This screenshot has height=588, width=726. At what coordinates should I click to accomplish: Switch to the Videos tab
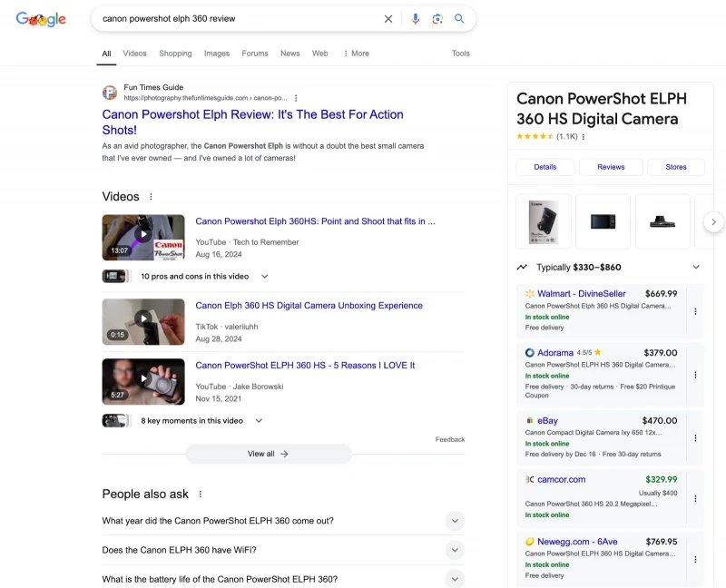tap(134, 54)
